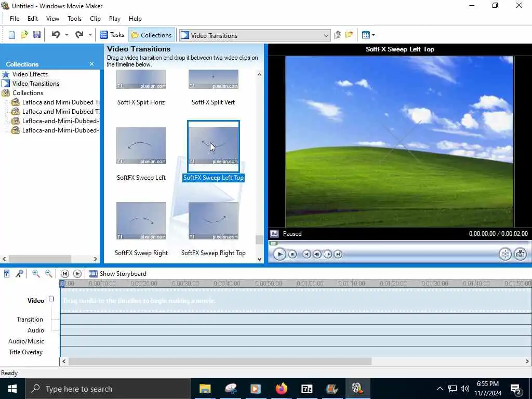Create a new project with the toolbar icon

12,35
